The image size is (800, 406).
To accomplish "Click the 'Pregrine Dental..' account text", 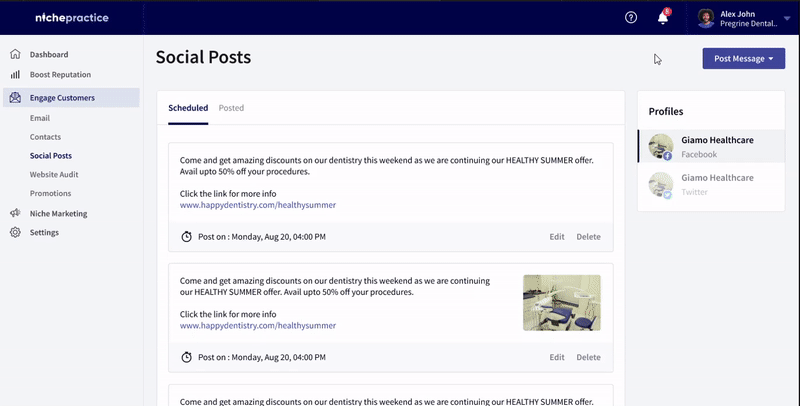I will click(748, 23).
